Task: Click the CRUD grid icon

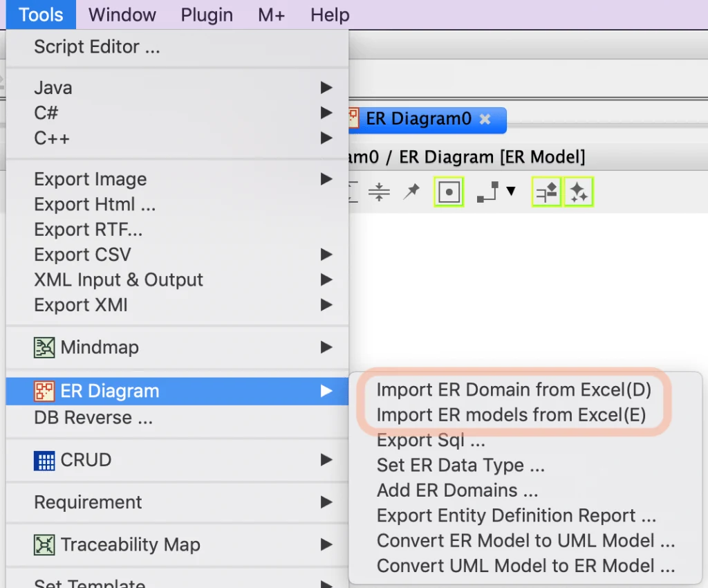Action: pos(44,460)
